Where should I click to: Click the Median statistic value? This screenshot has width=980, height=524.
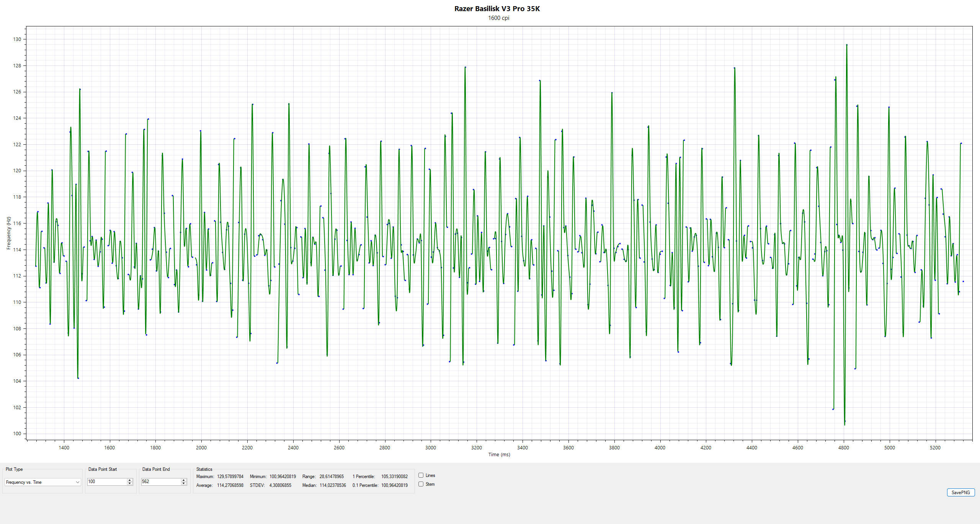pyautogui.click(x=333, y=485)
